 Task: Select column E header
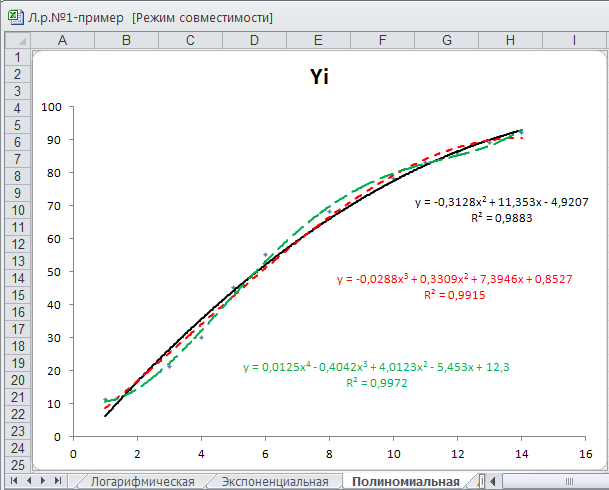[x=318, y=40]
